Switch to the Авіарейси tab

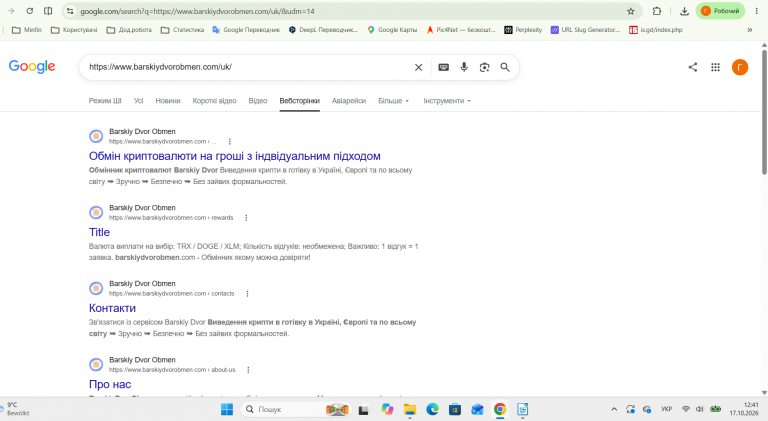click(x=349, y=101)
